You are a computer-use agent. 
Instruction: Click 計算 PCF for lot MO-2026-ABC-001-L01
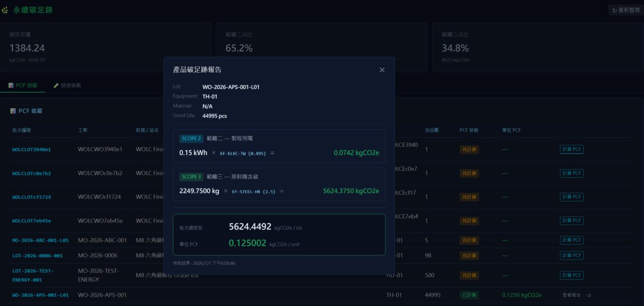[x=572, y=240]
